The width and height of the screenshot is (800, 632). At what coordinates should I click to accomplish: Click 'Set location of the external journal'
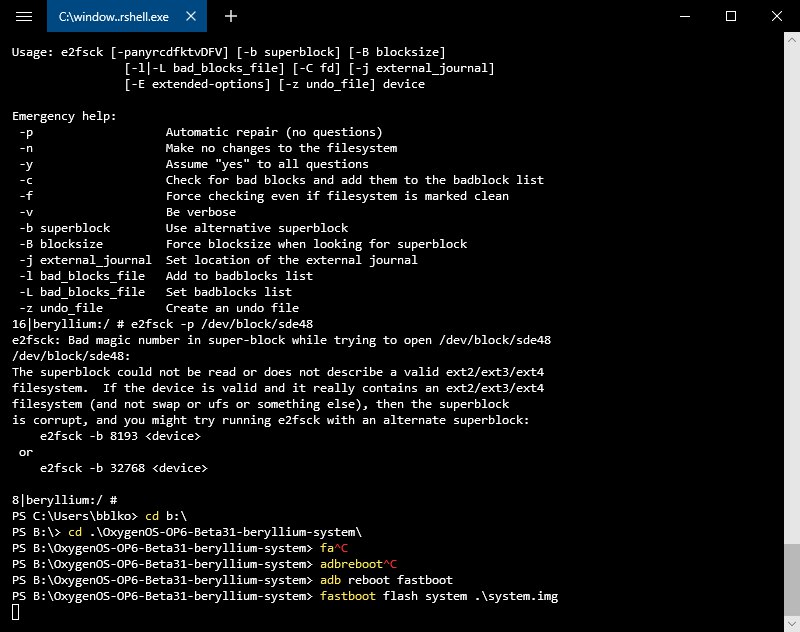[x=291, y=260]
